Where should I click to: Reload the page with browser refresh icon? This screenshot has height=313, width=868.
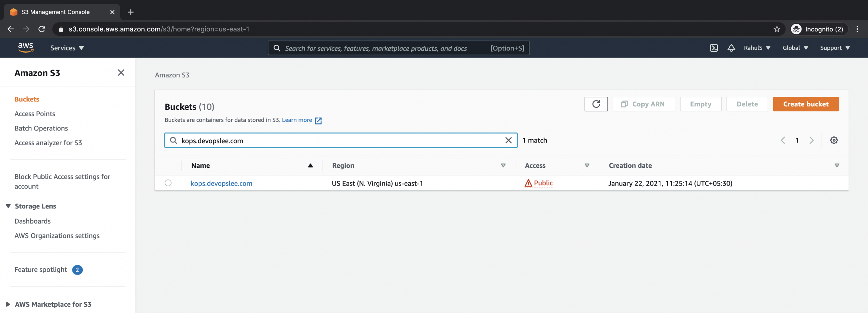coord(42,29)
